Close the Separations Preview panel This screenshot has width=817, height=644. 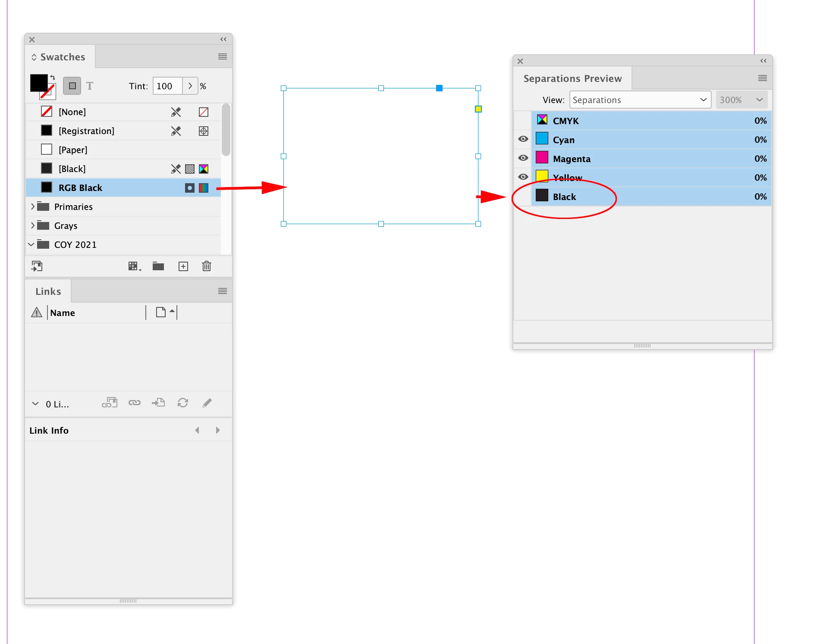[520, 61]
